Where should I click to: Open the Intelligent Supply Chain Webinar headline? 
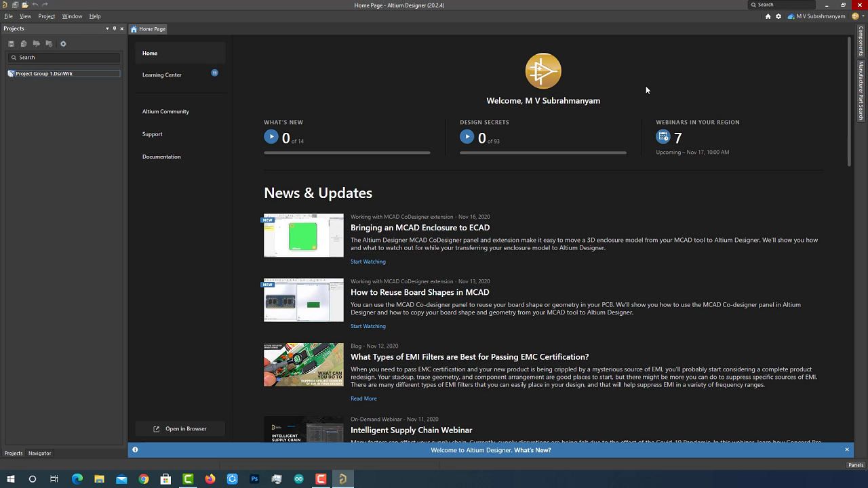pyautogui.click(x=412, y=430)
